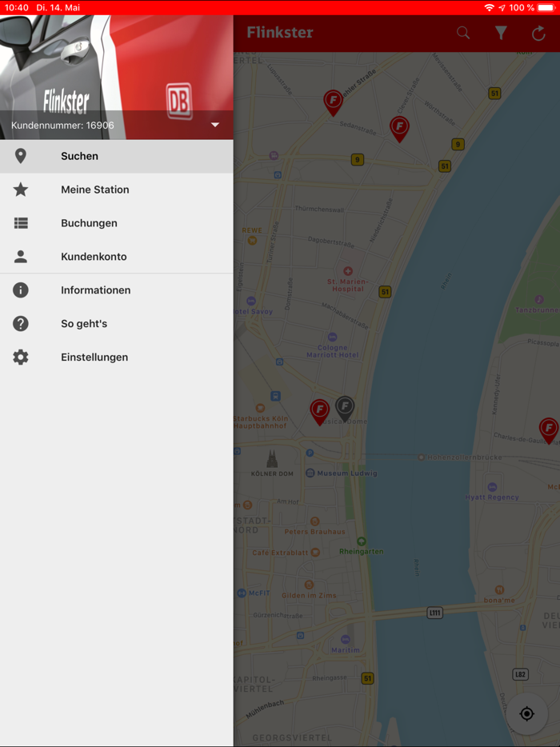560x747 pixels.
Task: Tap the Wi-Fi icon in the status bar
Action: click(489, 8)
